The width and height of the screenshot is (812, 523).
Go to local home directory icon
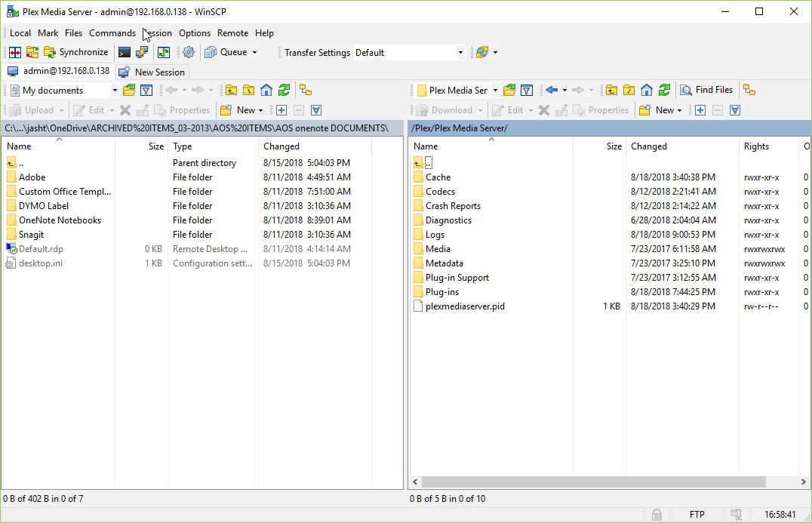click(x=266, y=90)
